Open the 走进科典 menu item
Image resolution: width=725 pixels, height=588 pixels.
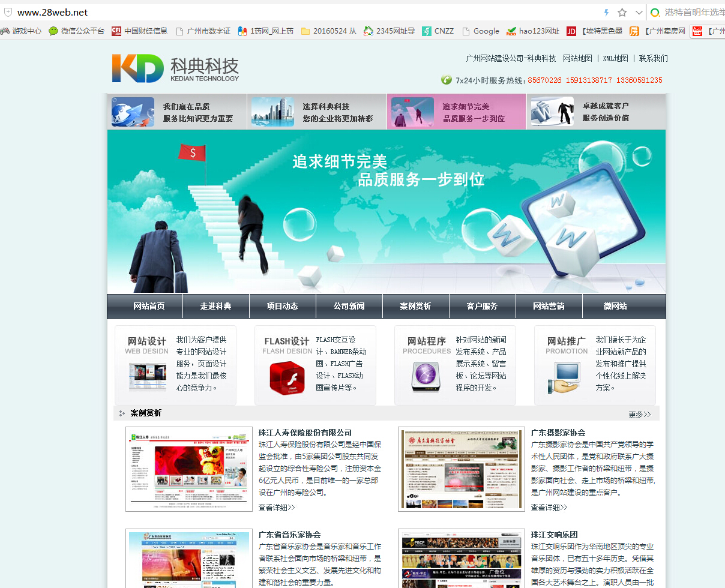215,306
